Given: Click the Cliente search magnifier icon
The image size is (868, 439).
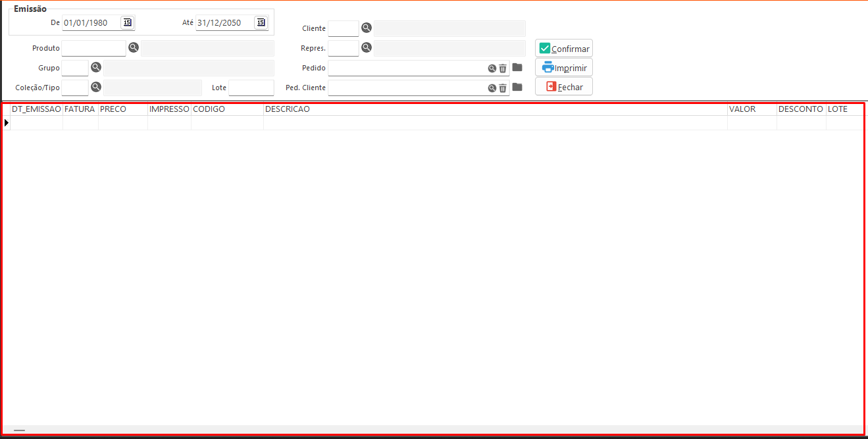Looking at the screenshot, I should [x=367, y=28].
